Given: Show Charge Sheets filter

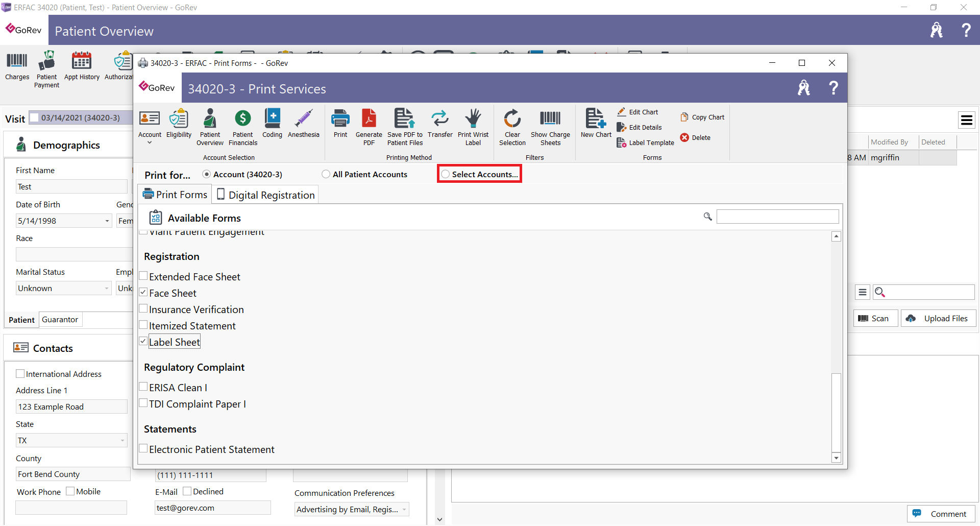Looking at the screenshot, I should (550, 127).
